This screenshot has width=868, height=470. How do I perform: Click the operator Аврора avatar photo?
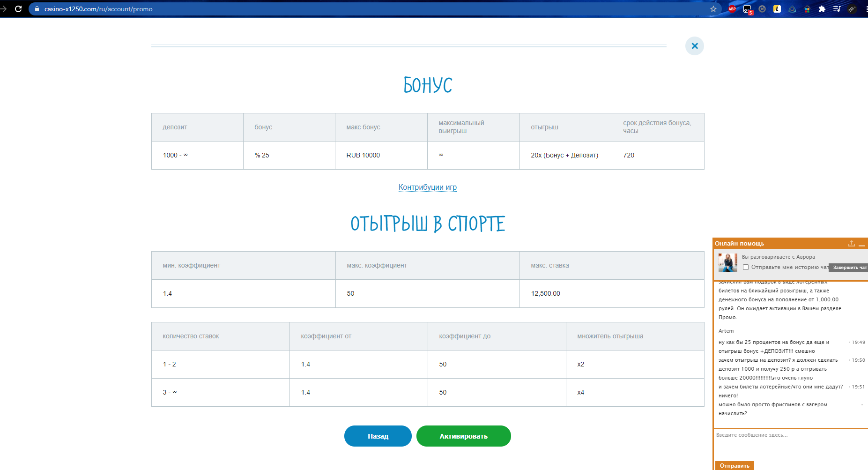[x=727, y=262]
